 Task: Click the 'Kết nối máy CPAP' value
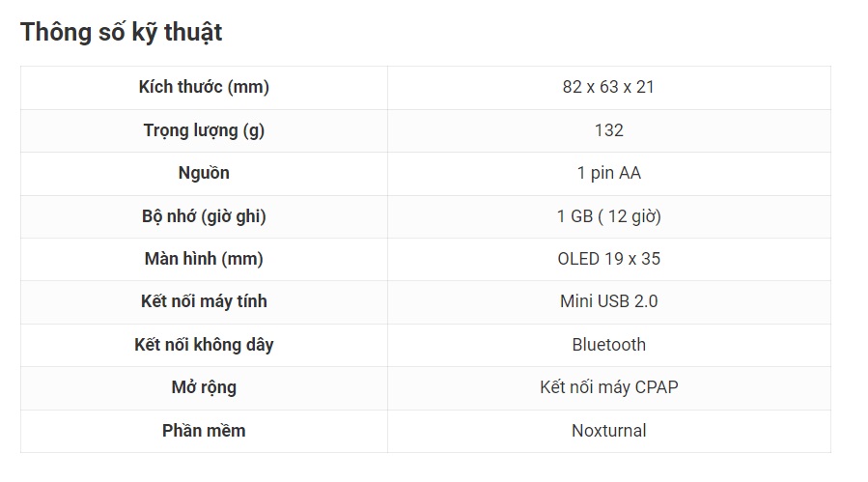(x=608, y=387)
